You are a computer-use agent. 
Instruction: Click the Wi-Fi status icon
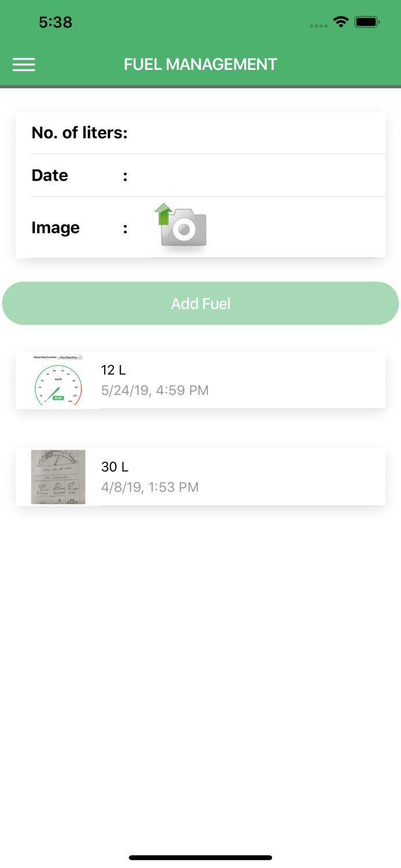[x=341, y=23]
